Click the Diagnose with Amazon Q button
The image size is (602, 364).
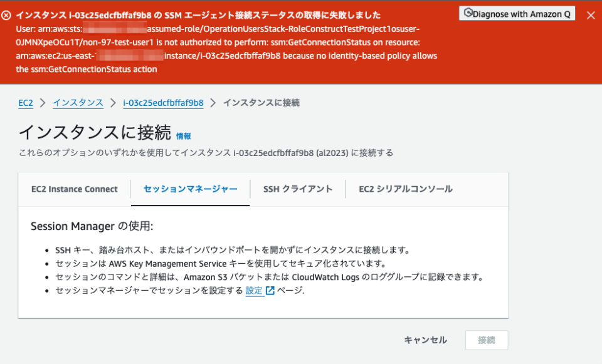point(517,14)
